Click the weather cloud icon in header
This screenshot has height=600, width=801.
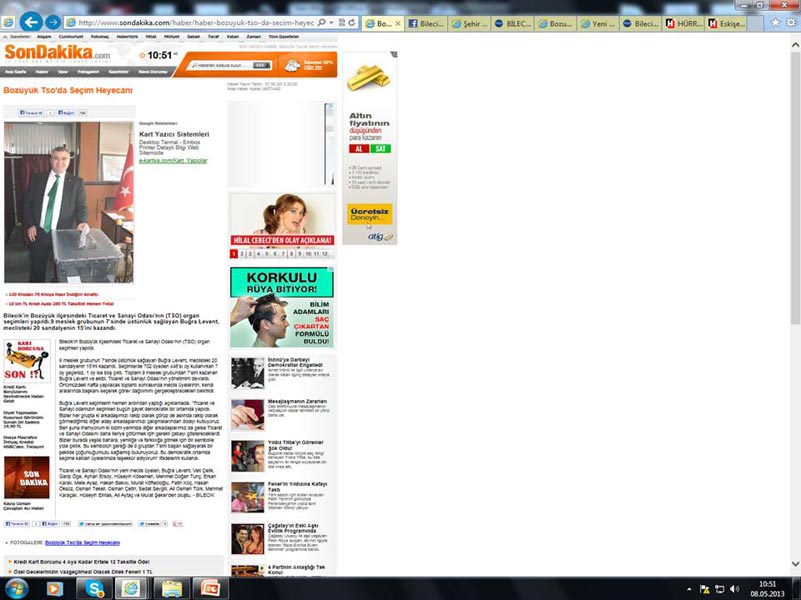tap(293, 65)
